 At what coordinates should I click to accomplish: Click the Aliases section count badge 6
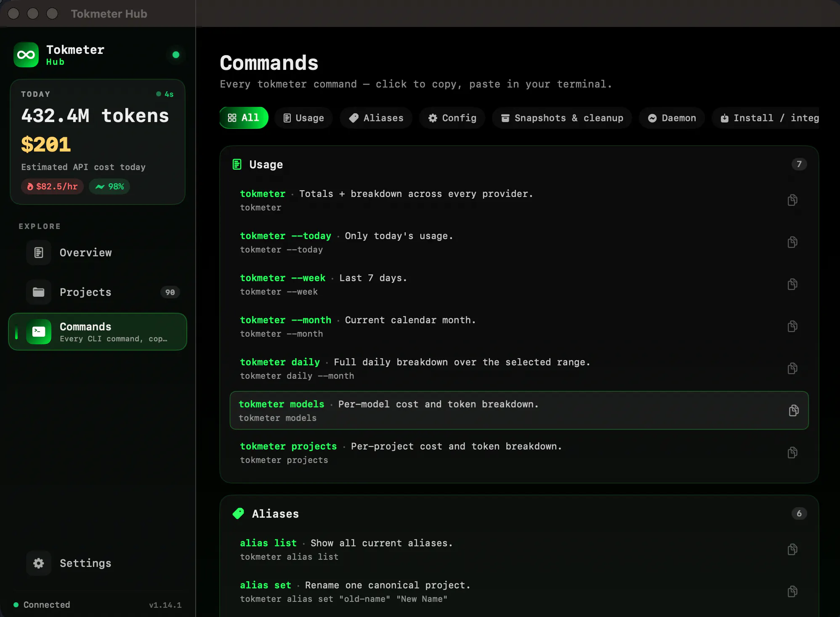point(799,513)
